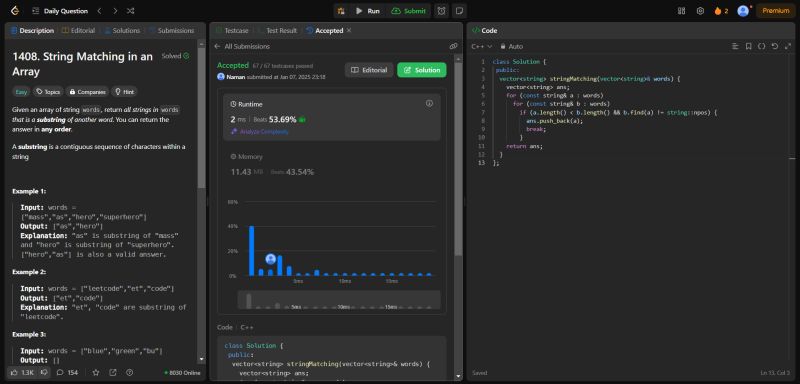Bookmark the code with bookmark icon
The height and width of the screenshot is (384, 800).
748,46
